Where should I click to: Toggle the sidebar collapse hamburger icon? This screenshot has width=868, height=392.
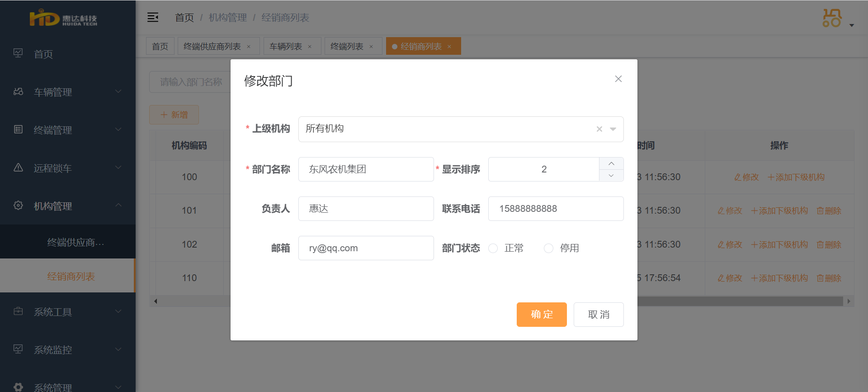[x=153, y=18]
